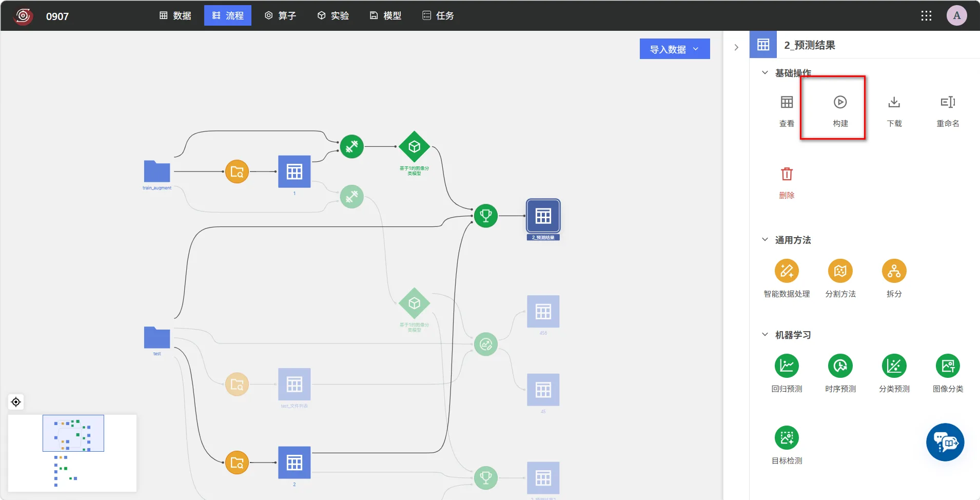The width and height of the screenshot is (980, 500).
Task: Select the faded test_文件列表 table node
Action: (294, 384)
